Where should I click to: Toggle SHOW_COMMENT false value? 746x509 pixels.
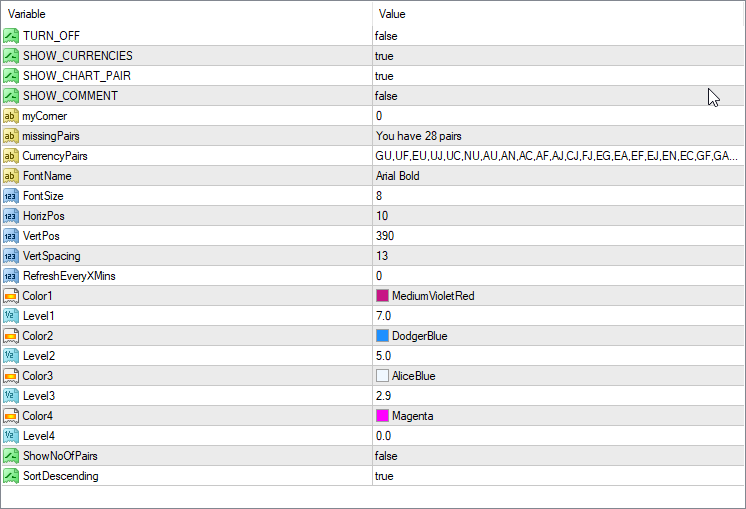(x=386, y=96)
